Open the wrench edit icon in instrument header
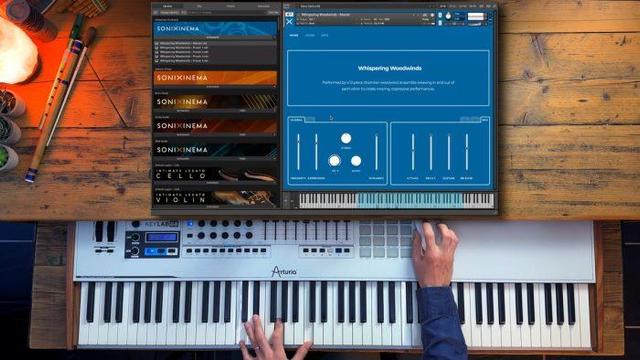 coord(289,14)
